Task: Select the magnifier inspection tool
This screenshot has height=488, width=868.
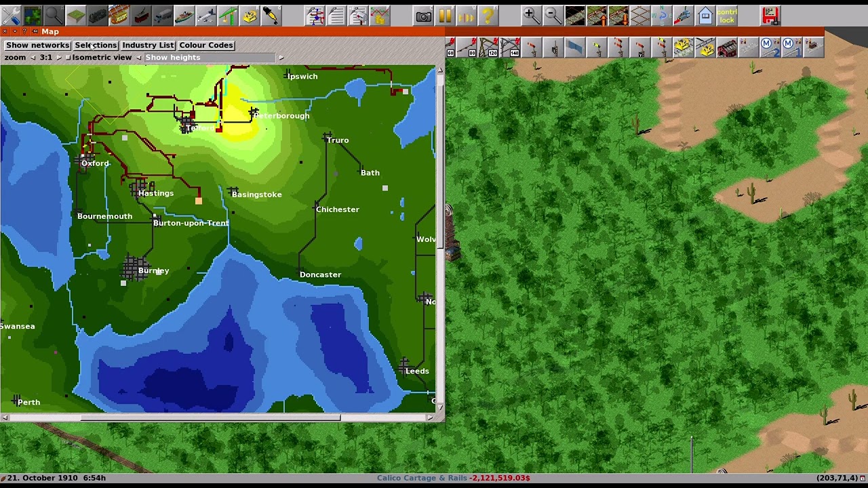Action: (54, 15)
